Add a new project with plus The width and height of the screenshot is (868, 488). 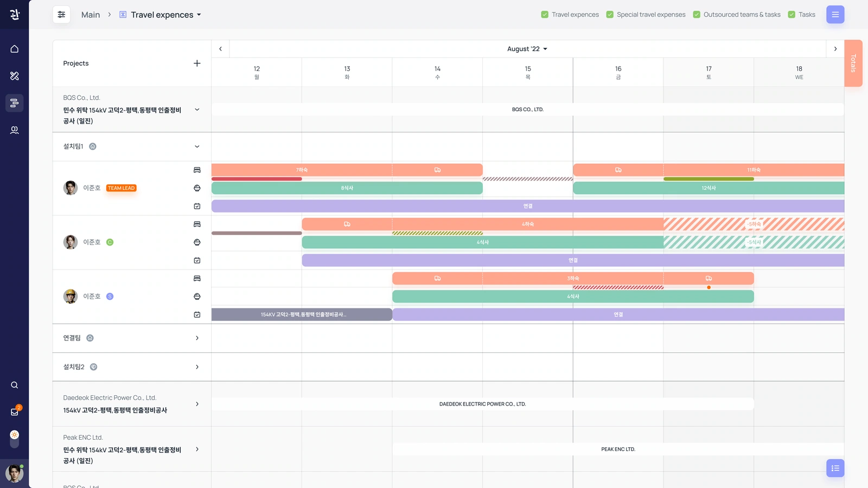pyautogui.click(x=197, y=63)
